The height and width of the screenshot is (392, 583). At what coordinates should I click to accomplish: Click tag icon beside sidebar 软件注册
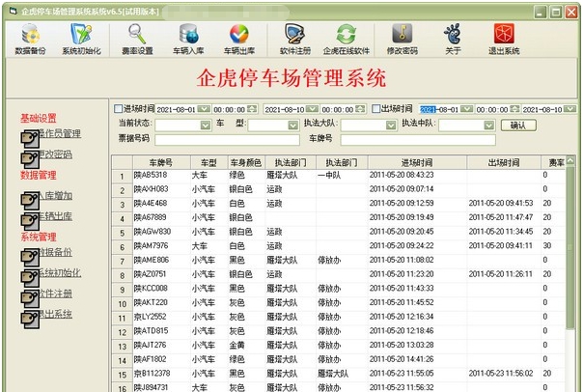coord(30,298)
